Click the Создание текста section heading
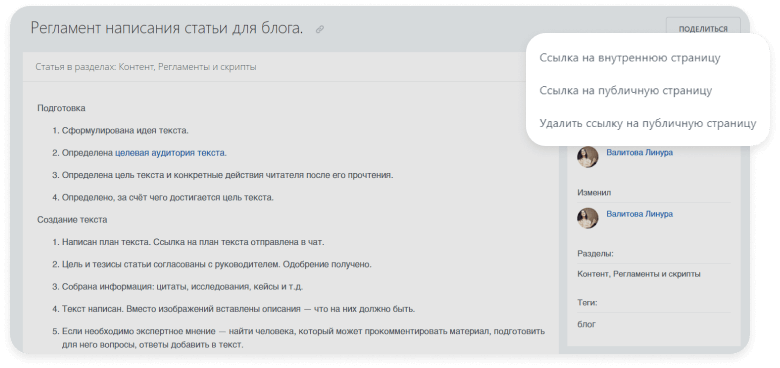Screen dimensions: 780x368 pyautogui.click(x=72, y=219)
